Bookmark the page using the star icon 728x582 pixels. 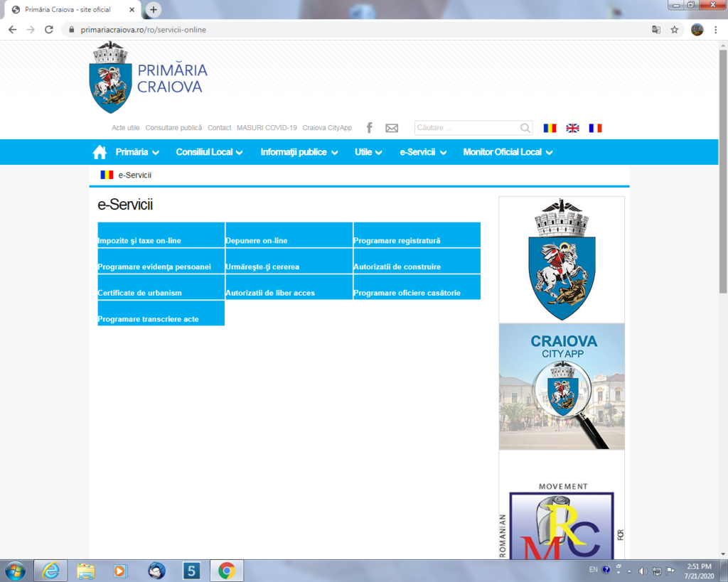coord(674,30)
